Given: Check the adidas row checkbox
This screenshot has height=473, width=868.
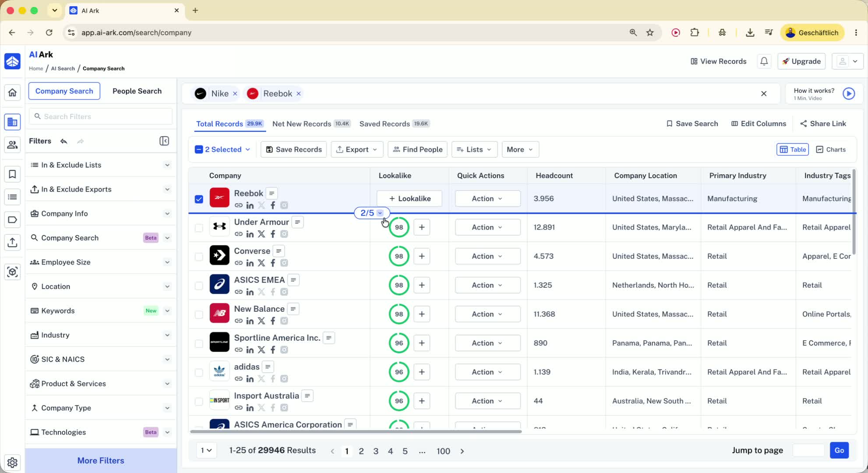Looking at the screenshot, I should point(199,372).
